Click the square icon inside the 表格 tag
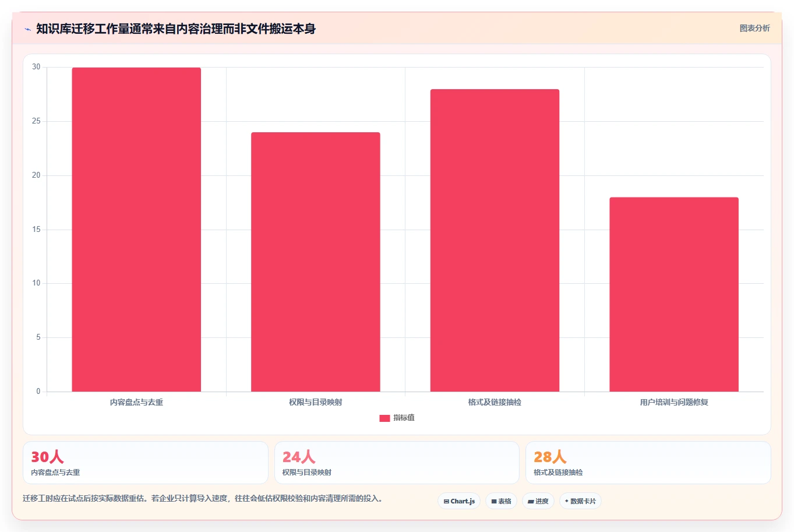The image size is (794, 532). pos(494,502)
